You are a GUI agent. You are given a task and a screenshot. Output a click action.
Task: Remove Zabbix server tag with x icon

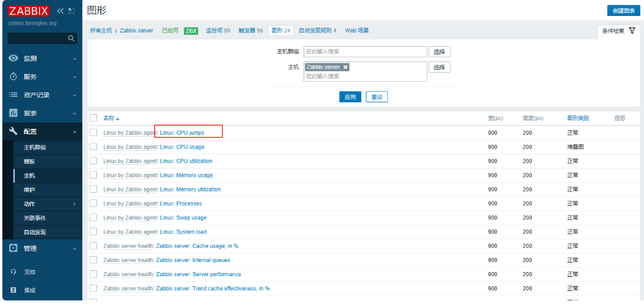(346, 67)
